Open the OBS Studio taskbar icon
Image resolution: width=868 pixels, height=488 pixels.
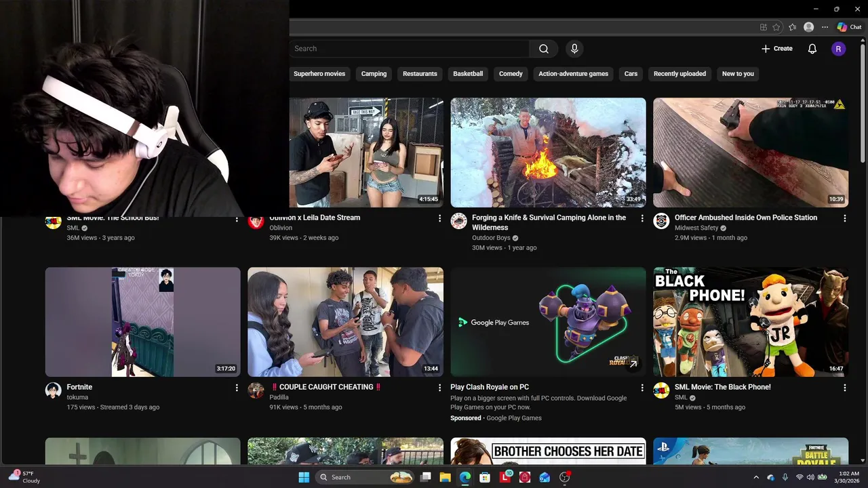click(x=564, y=477)
